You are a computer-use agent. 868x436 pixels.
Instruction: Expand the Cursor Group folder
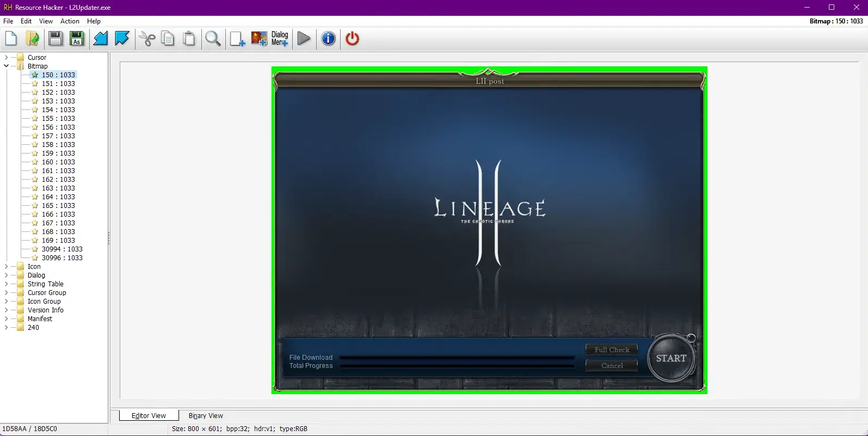pyautogui.click(x=6, y=292)
